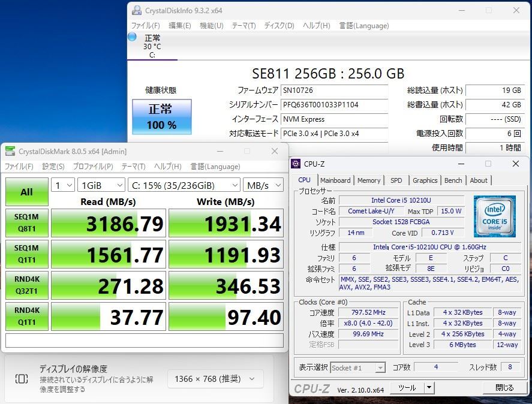532x404 pixels.
Task: Open 機能(U) menu in CrystalDiskInfo
Action: tap(211, 26)
